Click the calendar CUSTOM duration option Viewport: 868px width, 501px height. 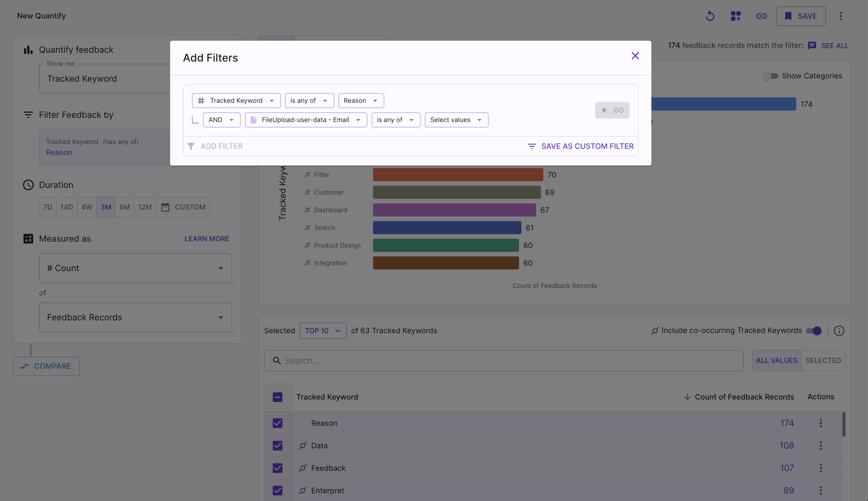[x=183, y=207]
